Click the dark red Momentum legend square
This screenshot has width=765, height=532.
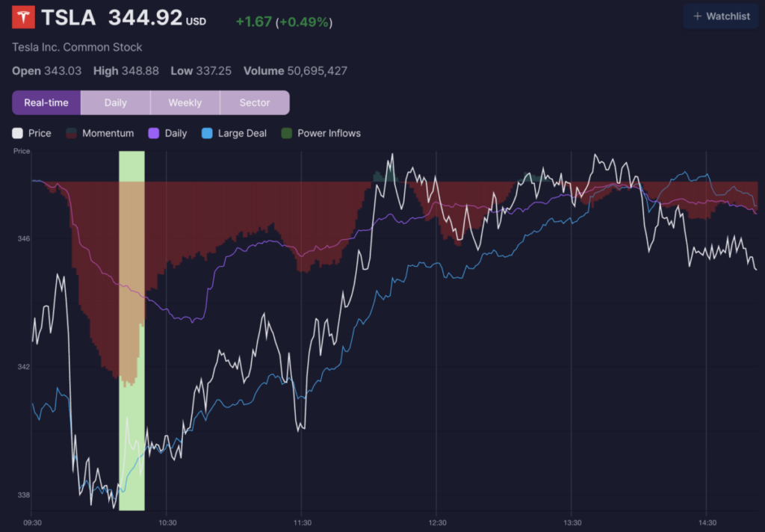click(69, 133)
